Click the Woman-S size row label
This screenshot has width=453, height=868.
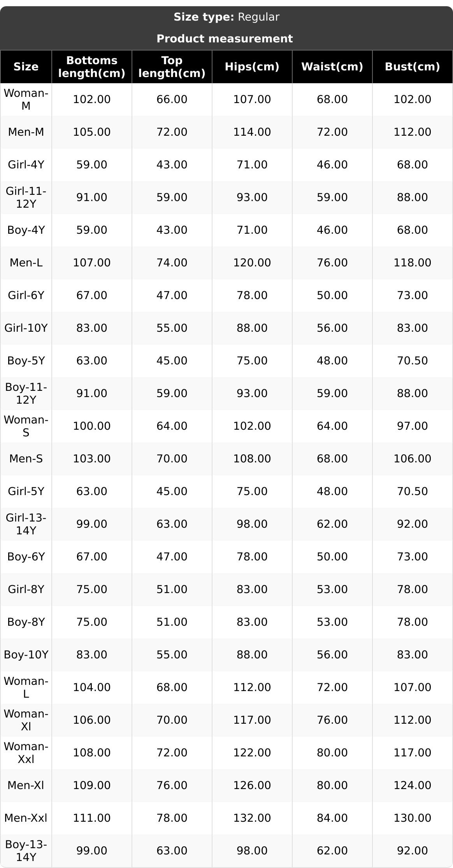26,426
